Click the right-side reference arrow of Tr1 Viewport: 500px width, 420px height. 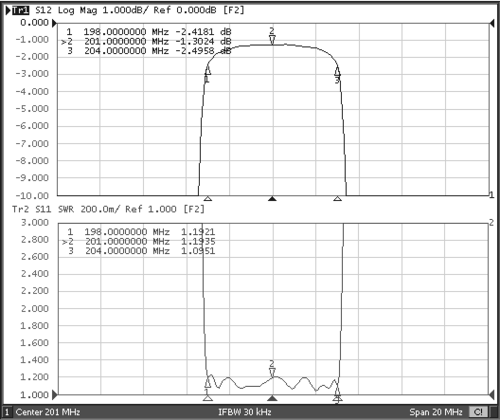coord(491,23)
